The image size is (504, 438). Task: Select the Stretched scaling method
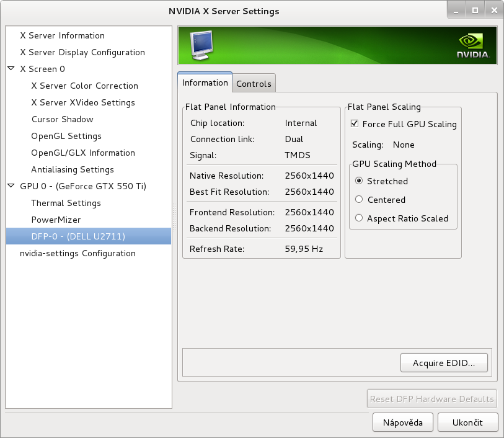pyautogui.click(x=359, y=181)
